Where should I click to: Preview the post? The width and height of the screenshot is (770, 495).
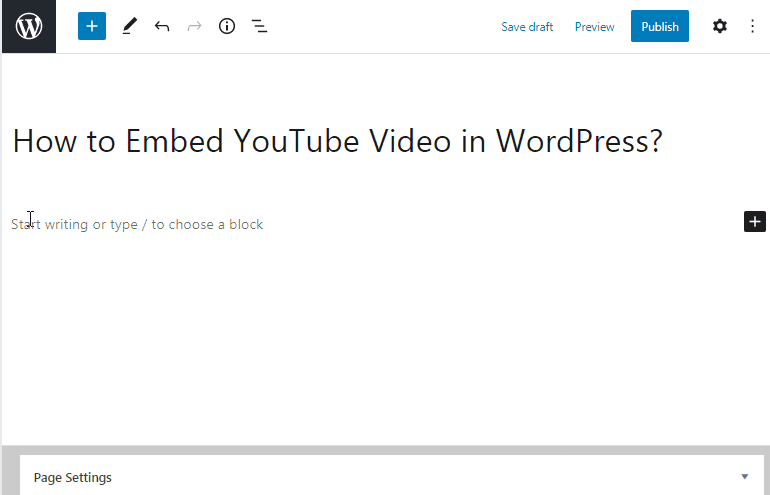coord(594,27)
